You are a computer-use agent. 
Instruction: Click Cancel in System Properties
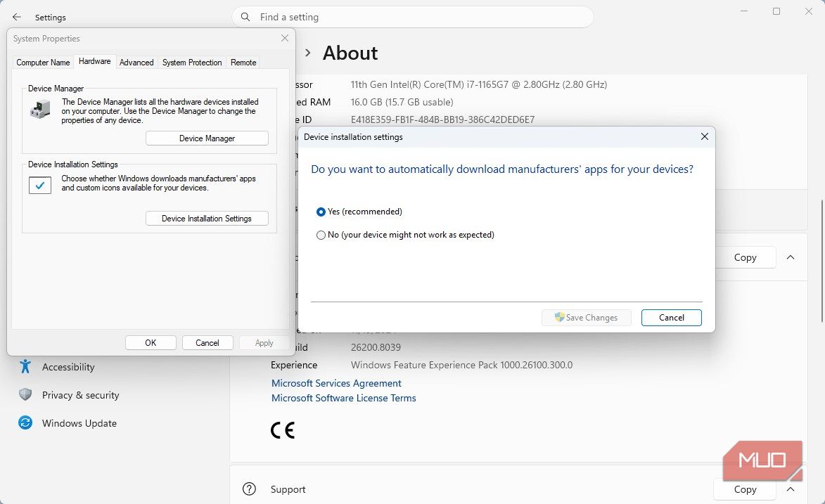207,342
